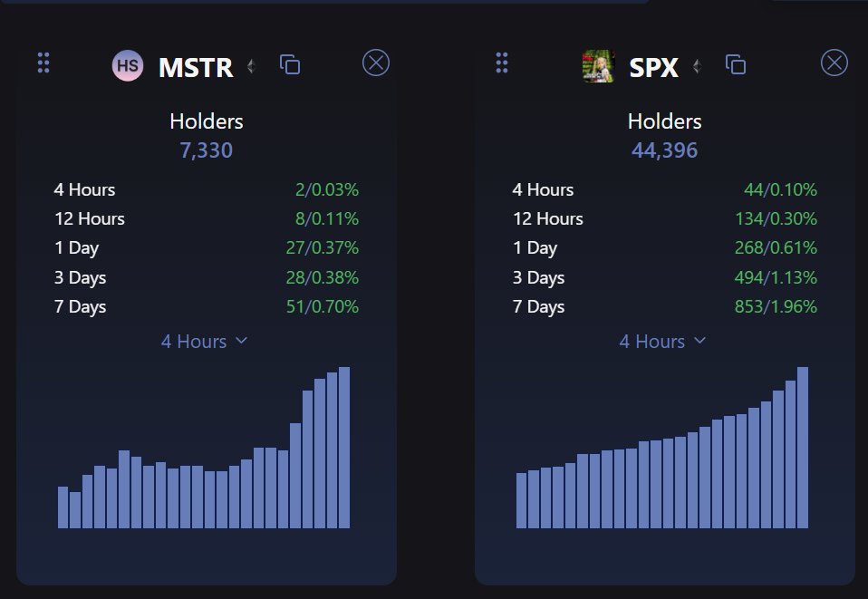868x599 pixels.
Task: Click SPX 7 Days value 853/1.96%
Action: [776, 306]
